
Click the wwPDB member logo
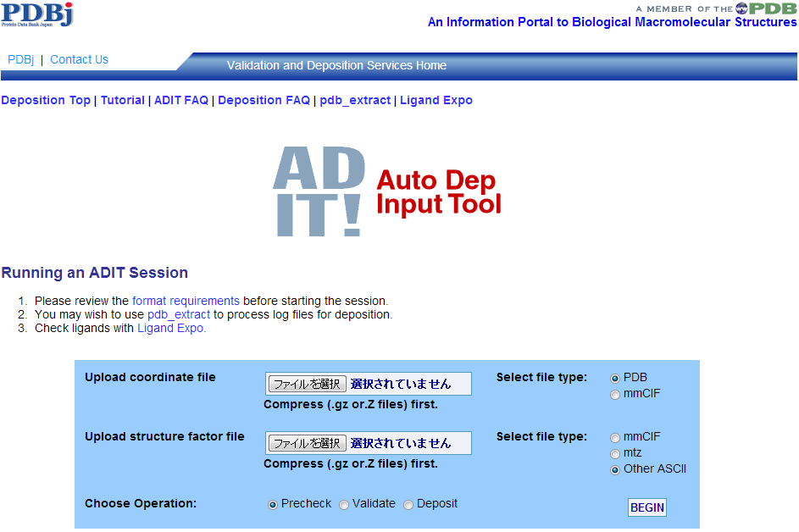716,8
